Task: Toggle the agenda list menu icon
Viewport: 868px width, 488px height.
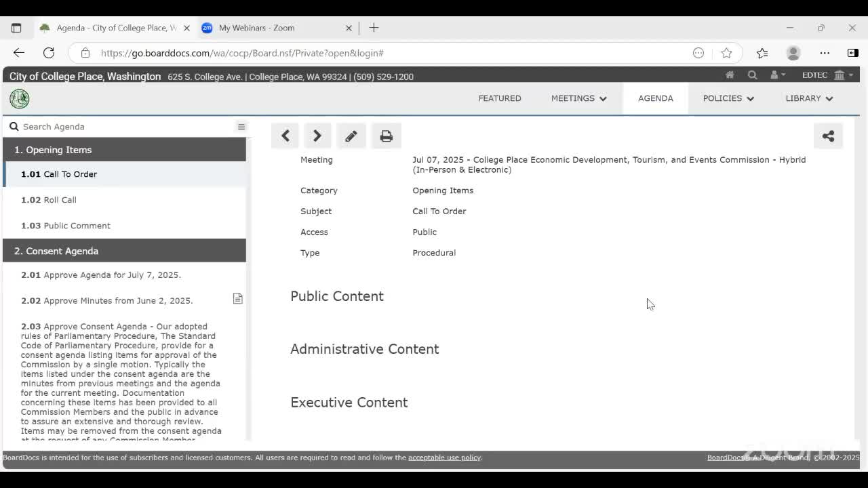Action: [241, 127]
